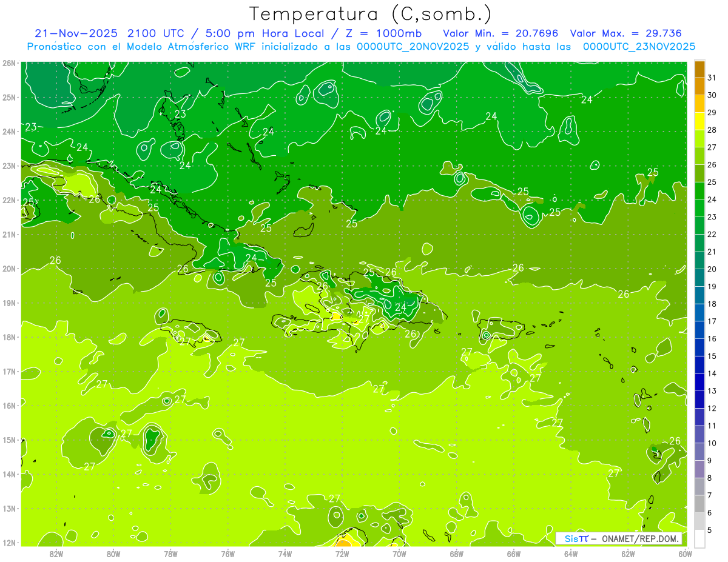Click the "68W" longitude axis label
The width and height of the screenshot is (728, 562).
pyautogui.click(x=457, y=554)
